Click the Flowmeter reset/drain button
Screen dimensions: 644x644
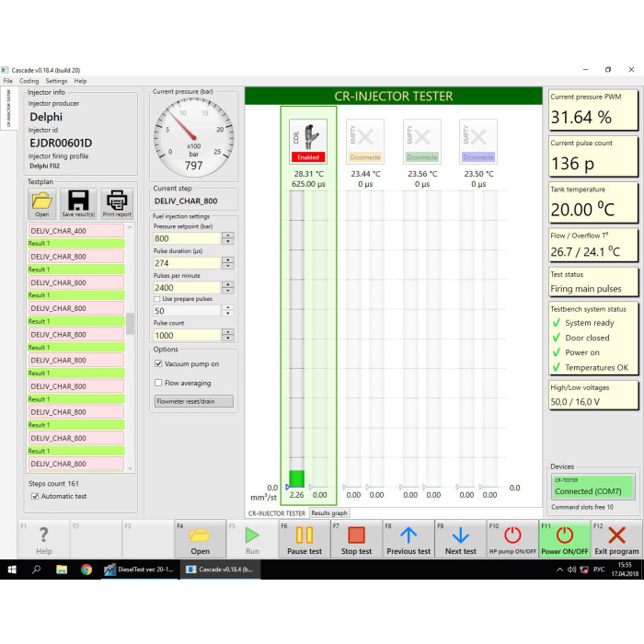pos(193,401)
